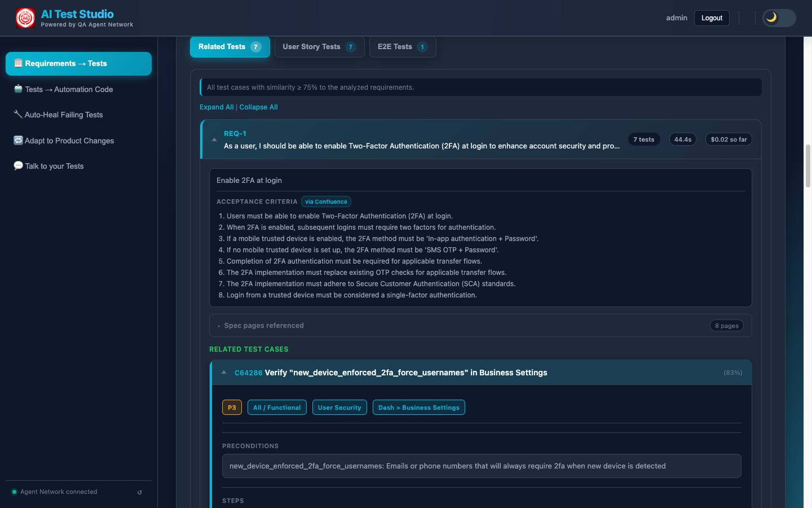The image size is (812, 508).
Task: Click the Enable 2FA at login heading
Action: [249, 180]
